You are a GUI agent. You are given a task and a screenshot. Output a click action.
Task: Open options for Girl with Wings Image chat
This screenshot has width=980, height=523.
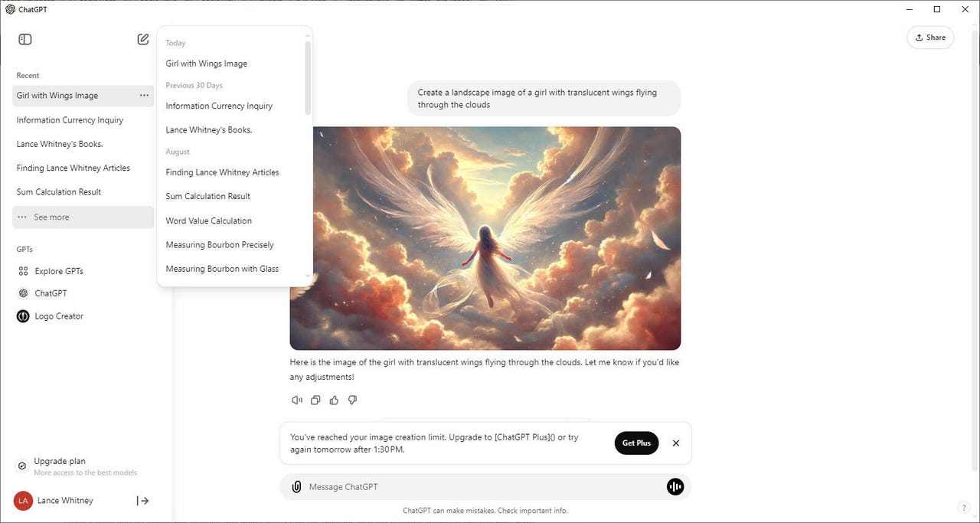[x=144, y=95]
